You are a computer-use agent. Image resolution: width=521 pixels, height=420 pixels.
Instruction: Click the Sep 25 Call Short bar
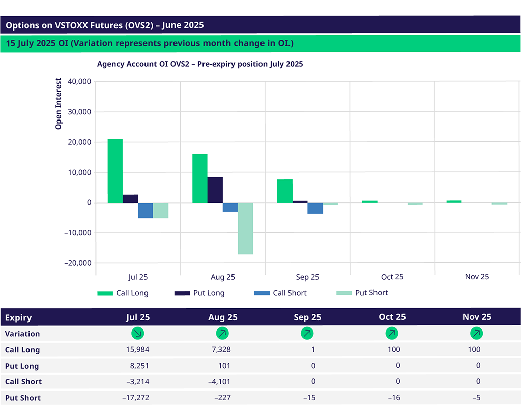point(315,208)
